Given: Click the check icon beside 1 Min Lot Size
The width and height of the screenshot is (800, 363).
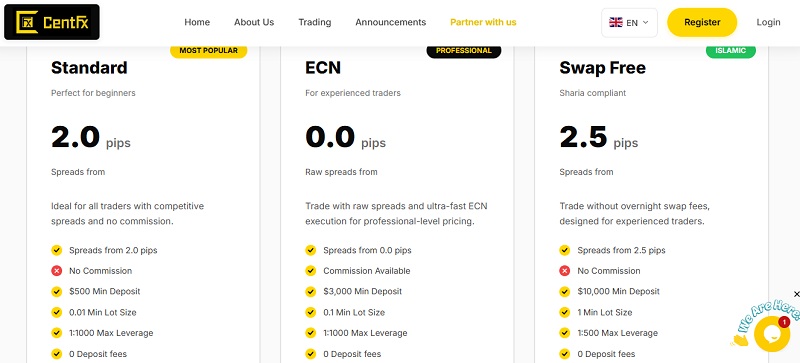Looking at the screenshot, I should 565,312.
